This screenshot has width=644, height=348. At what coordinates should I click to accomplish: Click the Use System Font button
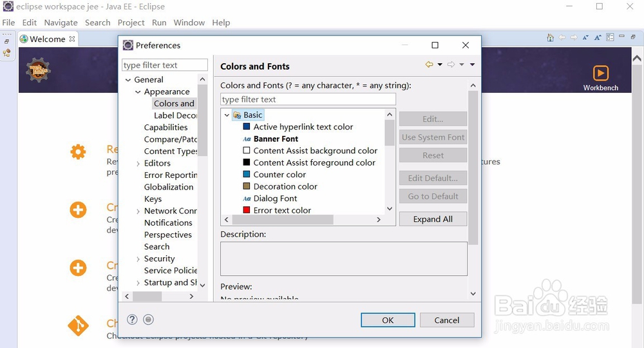click(433, 137)
